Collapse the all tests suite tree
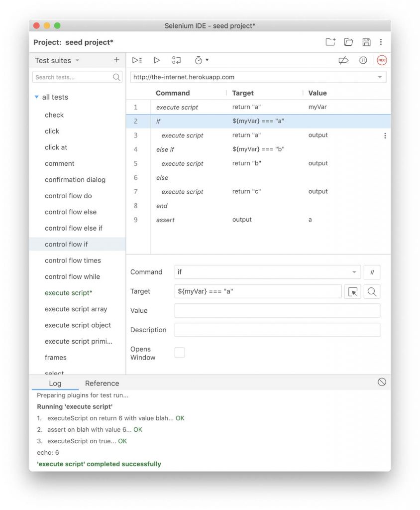Viewport: 420px width, 510px height. pyautogui.click(x=37, y=97)
